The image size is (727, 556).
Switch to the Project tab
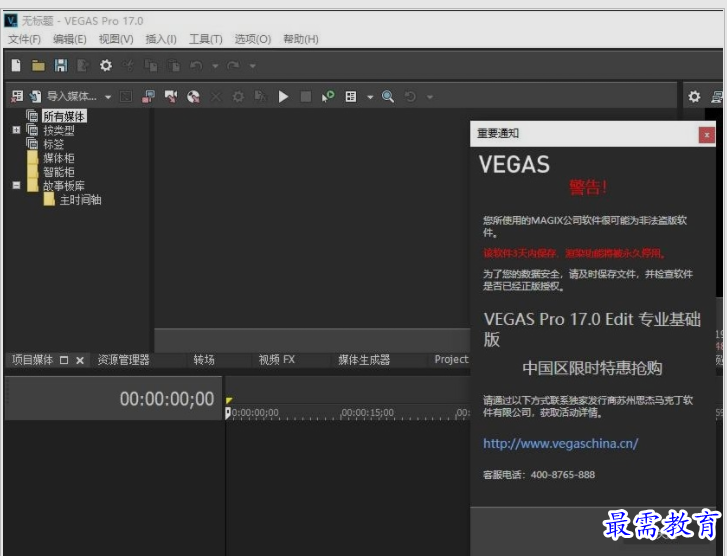451,359
